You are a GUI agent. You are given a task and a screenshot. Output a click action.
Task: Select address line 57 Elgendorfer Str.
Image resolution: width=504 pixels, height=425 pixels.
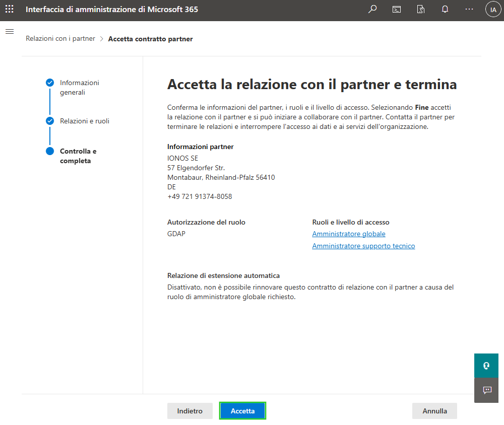pyautogui.click(x=196, y=168)
